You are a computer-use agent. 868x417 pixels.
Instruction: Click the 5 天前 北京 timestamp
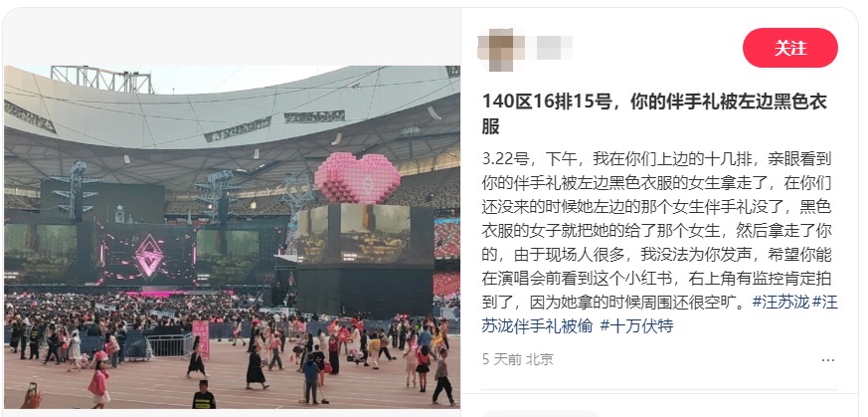click(518, 359)
